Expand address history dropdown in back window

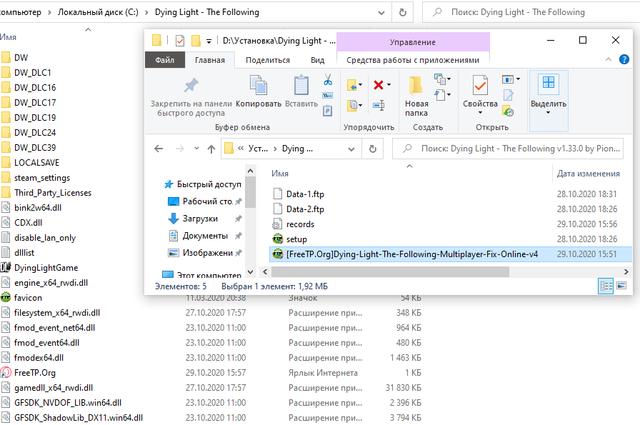coord(381,13)
